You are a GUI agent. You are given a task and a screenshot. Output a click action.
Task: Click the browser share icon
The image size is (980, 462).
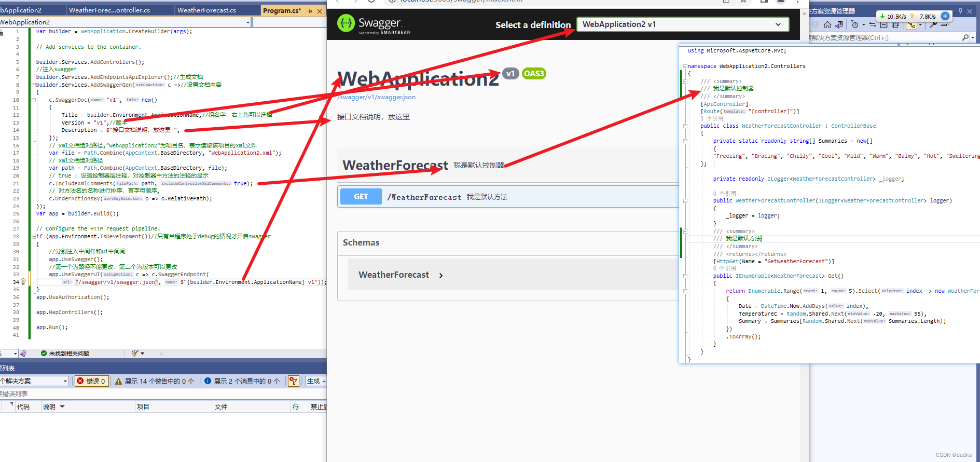726,2
